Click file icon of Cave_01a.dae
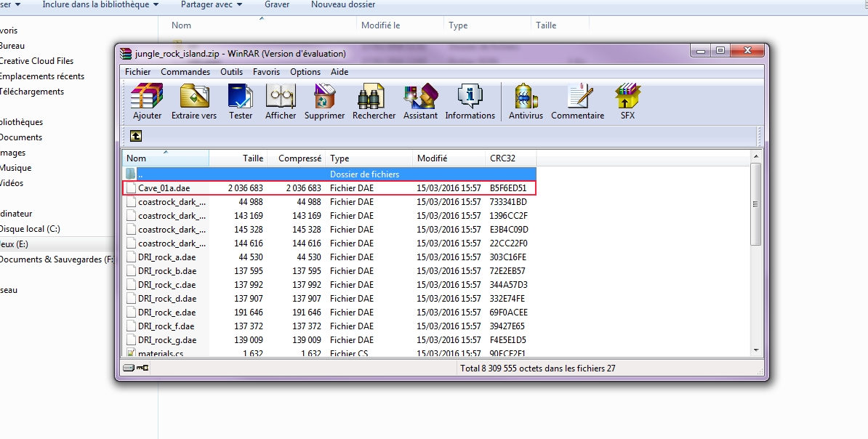This screenshot has height=439, width=868. point(131,188)
